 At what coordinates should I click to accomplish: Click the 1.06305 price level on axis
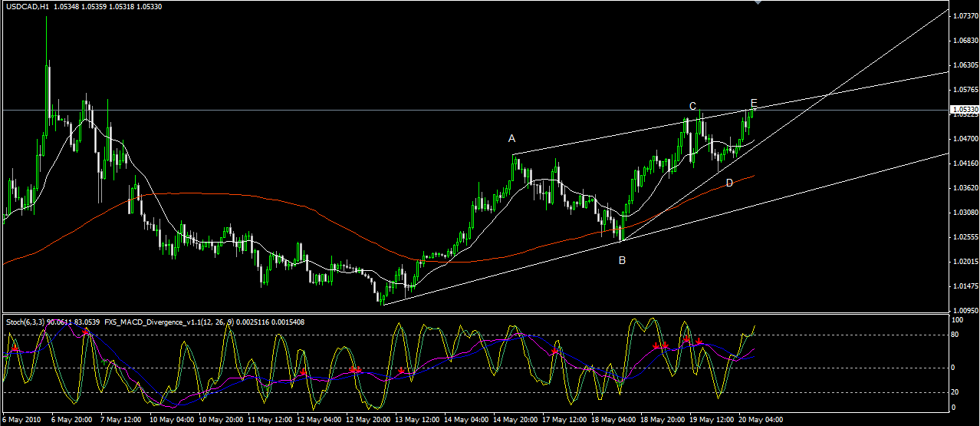[965, 64]
